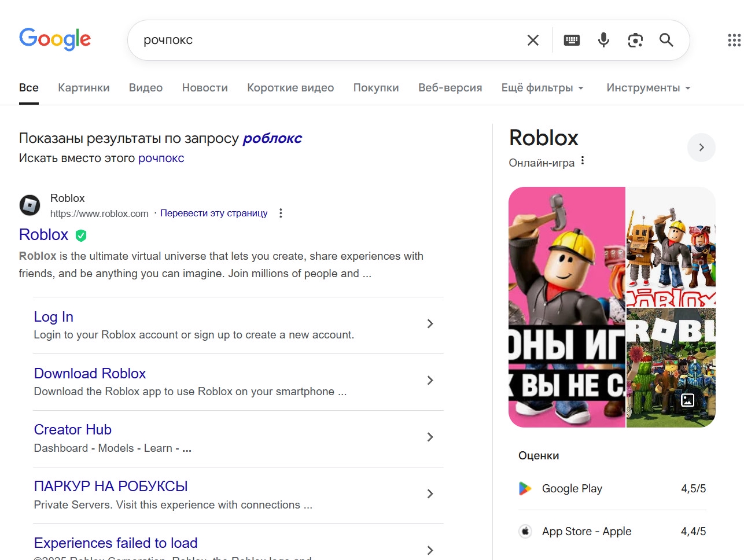Start voice search with microphone icon

point(603,40)
